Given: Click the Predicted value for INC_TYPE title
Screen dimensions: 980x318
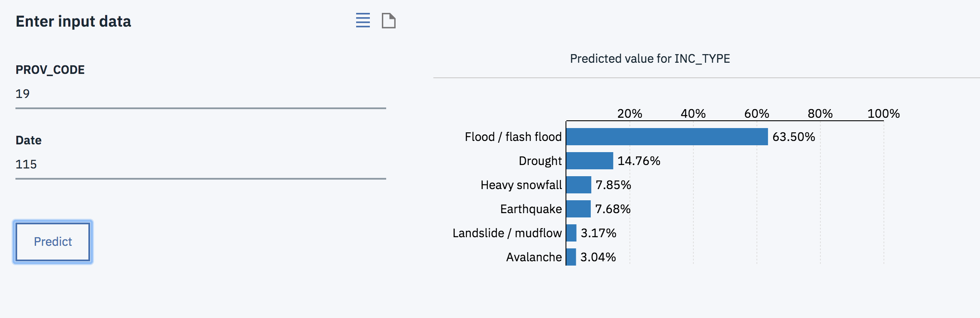Looking at the screenshot, I should coord(650,58).
